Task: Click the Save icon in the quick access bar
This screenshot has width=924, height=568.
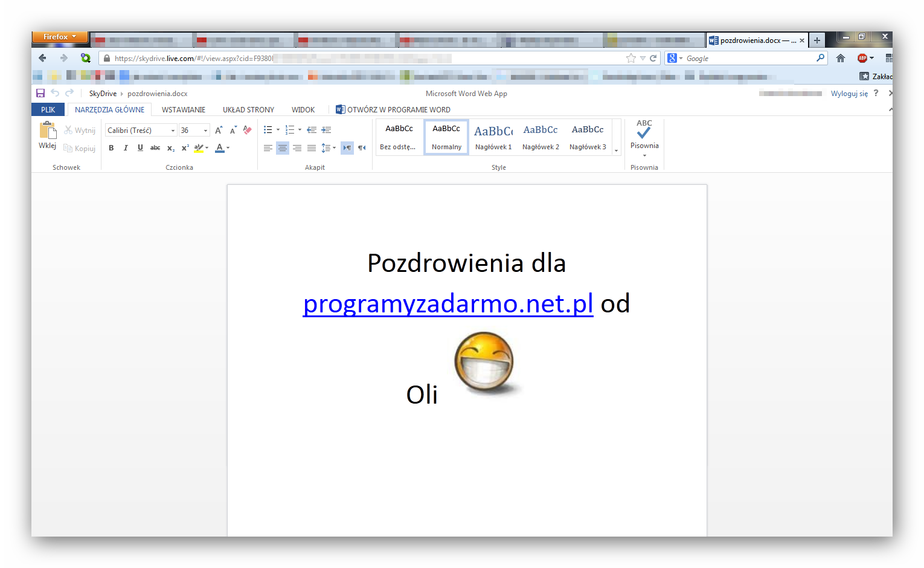Action: [x=40, y=93]
